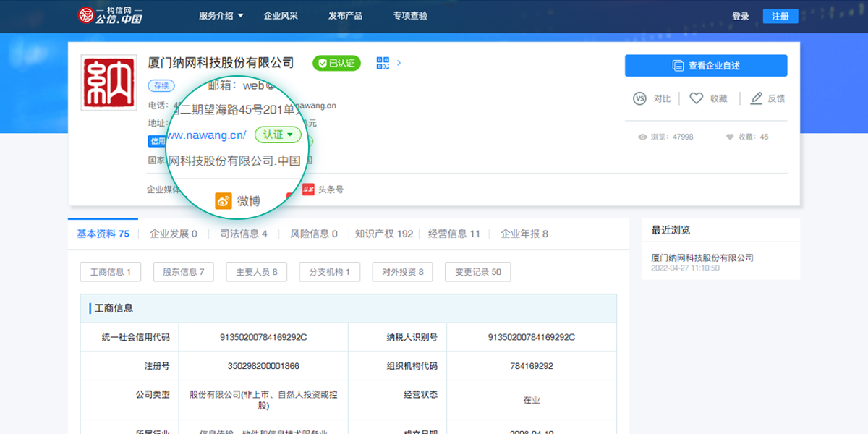Open 发布产品 in the top navigation

tap(345, 15)
